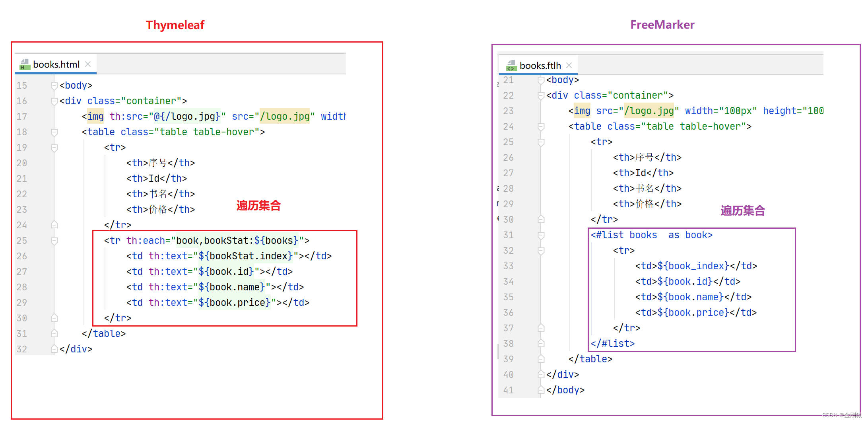Screen dimensions: 868x422
Task: Collapse tr fold at line 32 in books.ftlh
Action: tap(541, 251)
